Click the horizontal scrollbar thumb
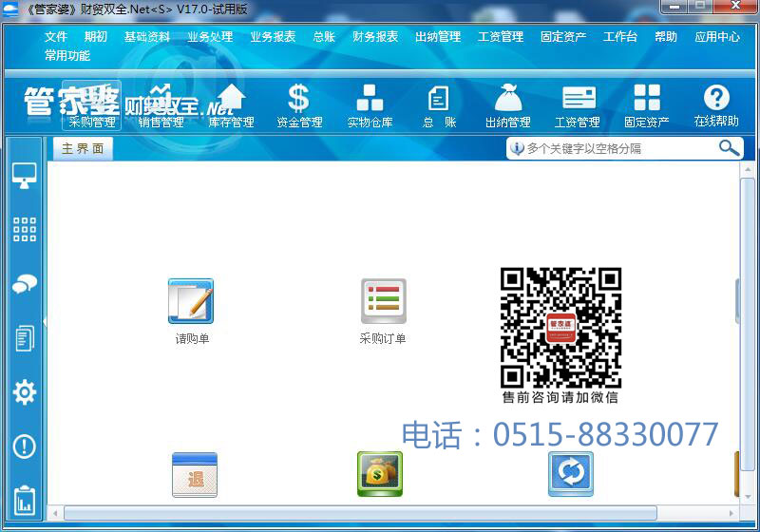The width and height of the screenshot is (760, 532). point(360,513)
